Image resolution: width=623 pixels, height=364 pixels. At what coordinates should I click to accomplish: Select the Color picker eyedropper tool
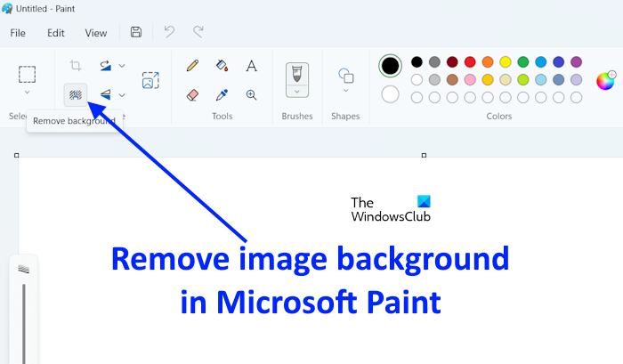coord(222,95)
